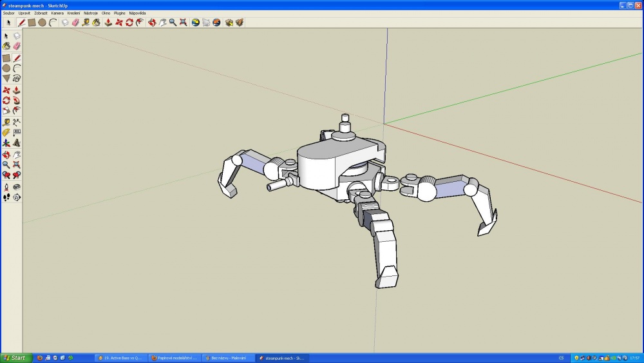The height and width of the screenshot is (363, 644).
Task: Activate the Follow Me tool in side palette
Action: 17,100
